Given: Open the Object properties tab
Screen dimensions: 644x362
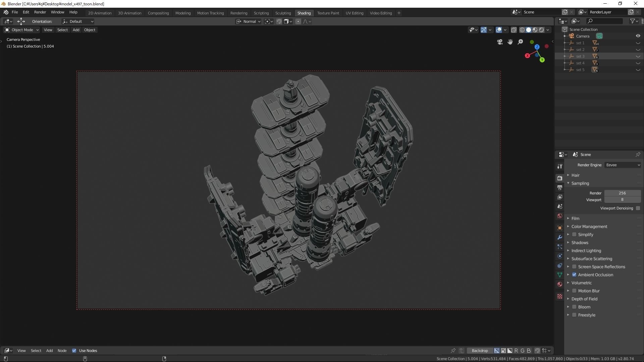Looking at the screenshot, I should tap(559, 228).
